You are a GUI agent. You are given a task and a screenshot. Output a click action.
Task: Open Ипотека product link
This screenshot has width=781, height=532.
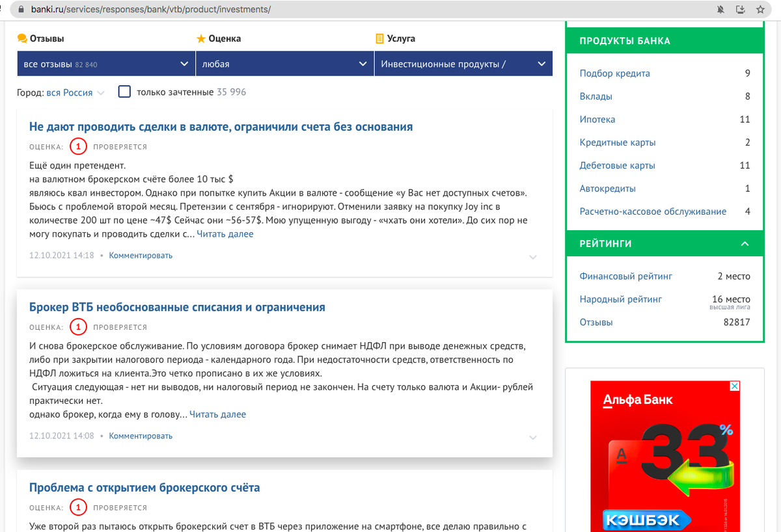coord(597,120)
